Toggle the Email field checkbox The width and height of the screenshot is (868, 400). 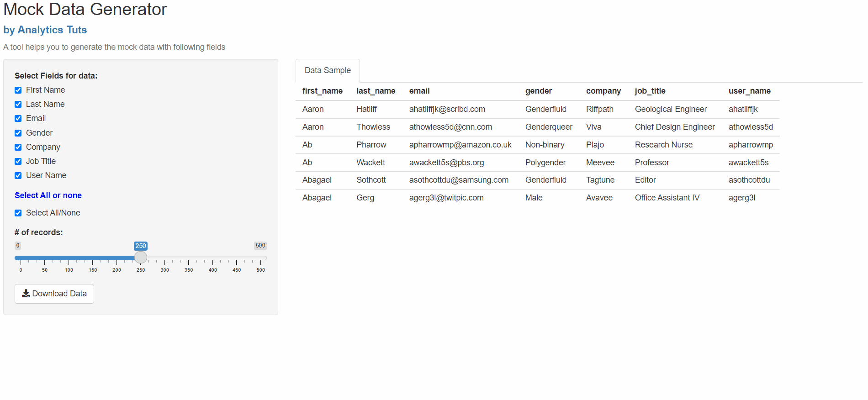click(18, 118)
